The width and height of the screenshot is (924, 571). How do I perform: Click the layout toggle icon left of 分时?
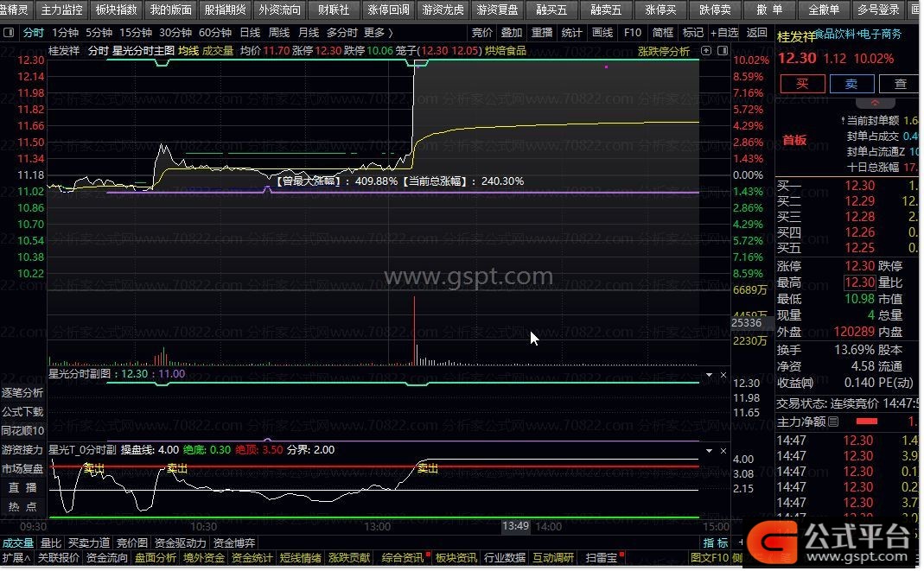coord(9,33)
